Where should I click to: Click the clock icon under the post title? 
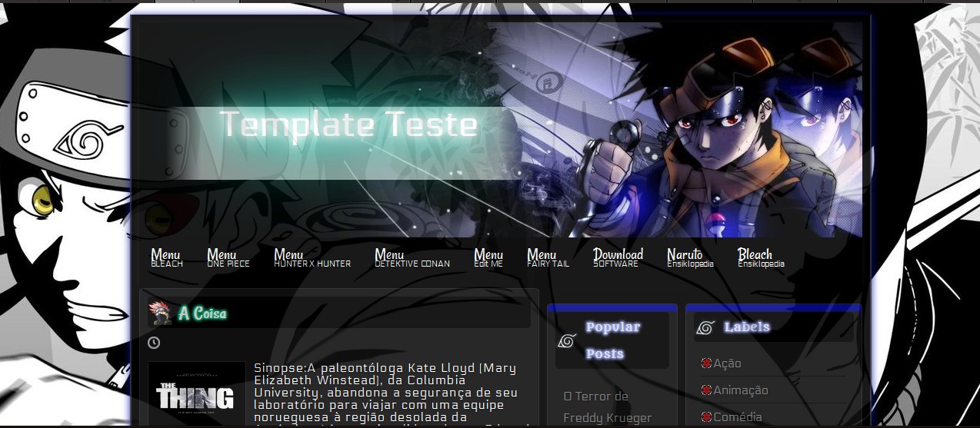[x=154, y=343]
